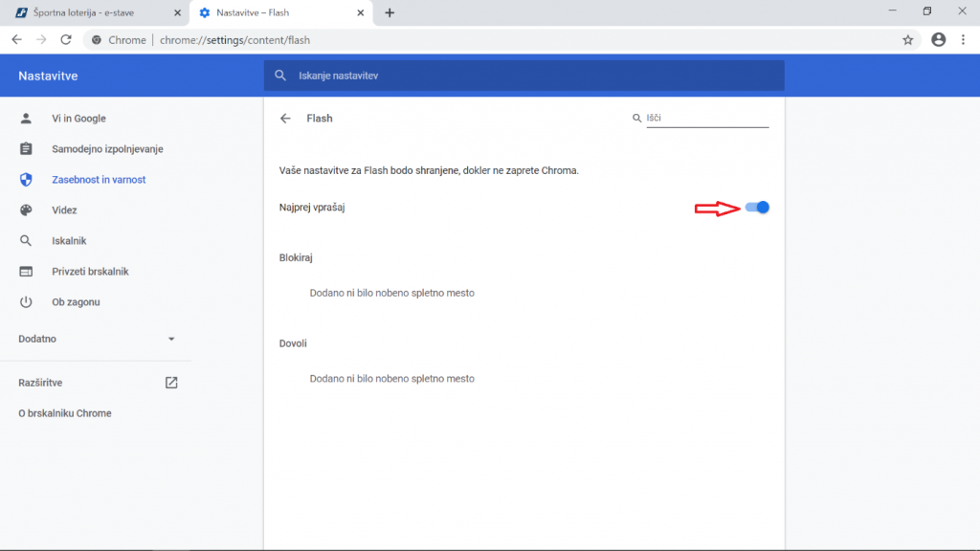Image resolution: width=980 pixels, height=551 pixels.
Task: Click browser window icon beside Privzeti brskalnik
Action: coord(26,271)
